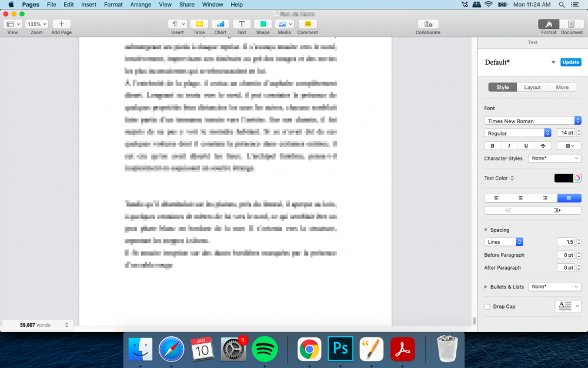The width and height of the screenshot is (588, 368).
Task: Click the Update style button
Action: 570,62
